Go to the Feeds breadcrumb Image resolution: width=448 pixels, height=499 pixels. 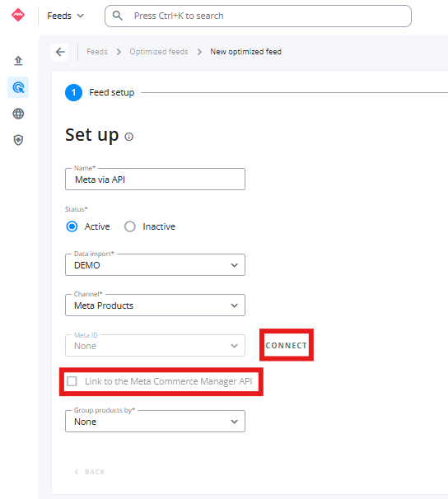97,52
